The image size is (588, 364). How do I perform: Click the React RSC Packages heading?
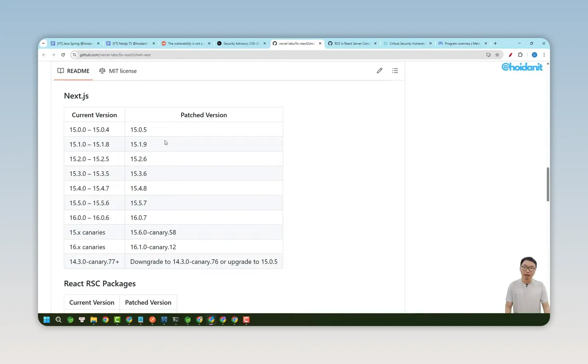pos(100,284)
